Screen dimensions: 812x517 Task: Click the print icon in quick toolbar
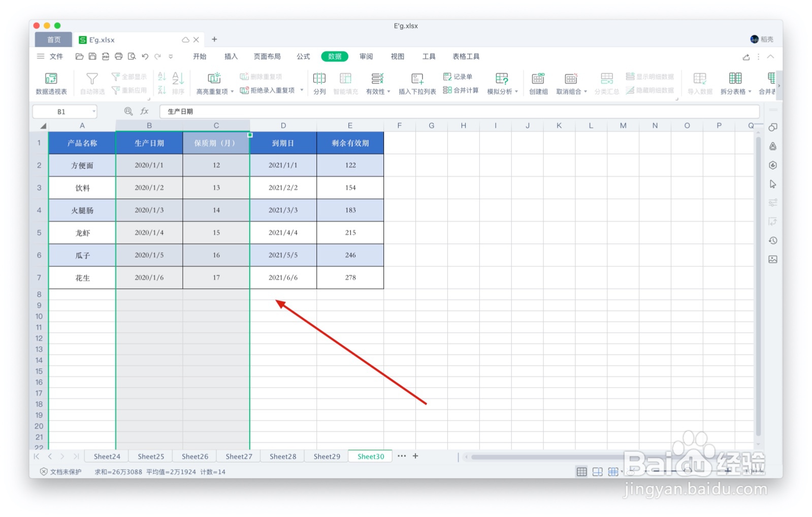click(119, 56)
